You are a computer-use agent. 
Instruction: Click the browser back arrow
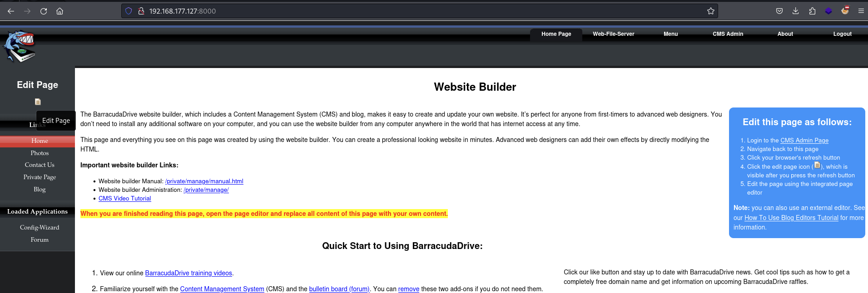11,11
